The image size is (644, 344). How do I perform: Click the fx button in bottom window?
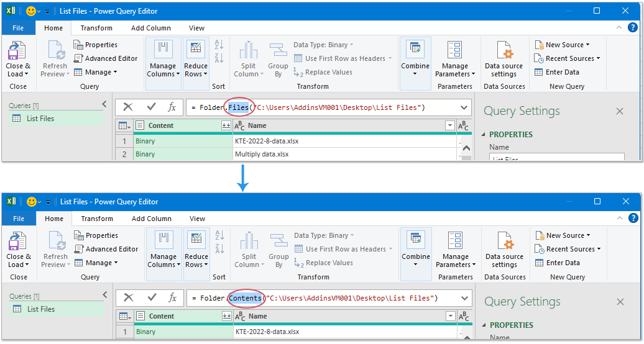tap(173, 297)
